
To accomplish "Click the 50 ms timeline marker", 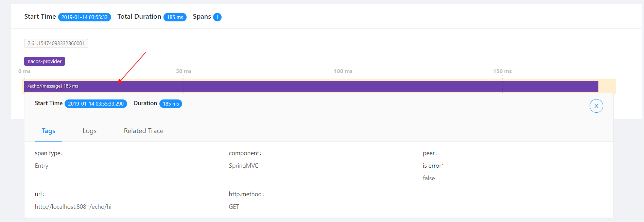I will click(184, 71).
